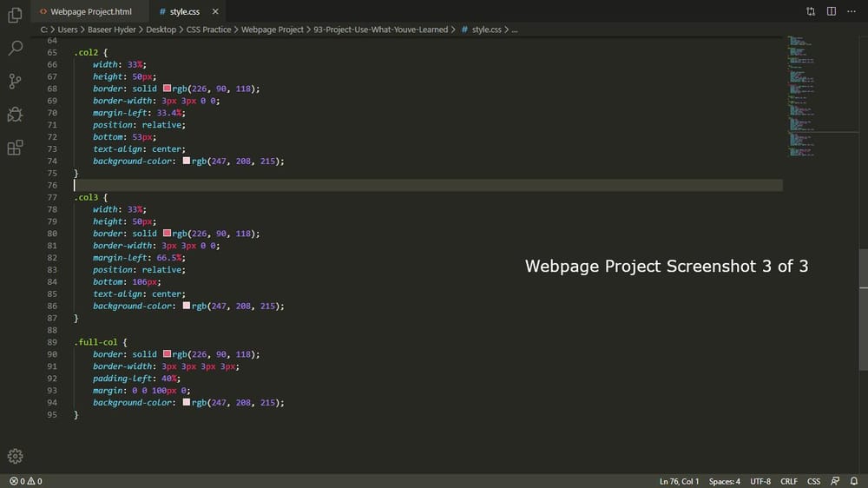The height and width of the screenshot is (488, 868).
Task: Click Open Changes compare icon in editor toolbar
Action: coord(811,11)
